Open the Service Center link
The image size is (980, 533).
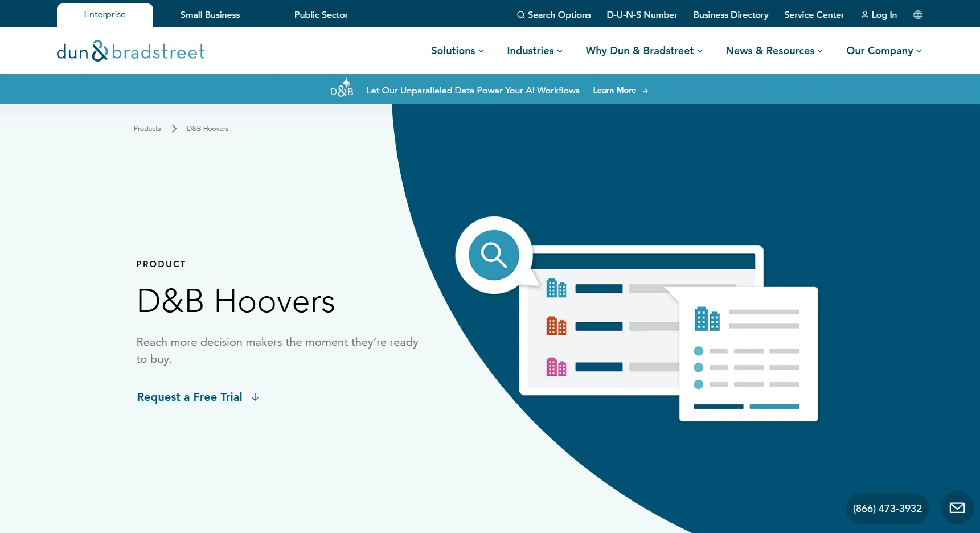[x=814, y=15]
